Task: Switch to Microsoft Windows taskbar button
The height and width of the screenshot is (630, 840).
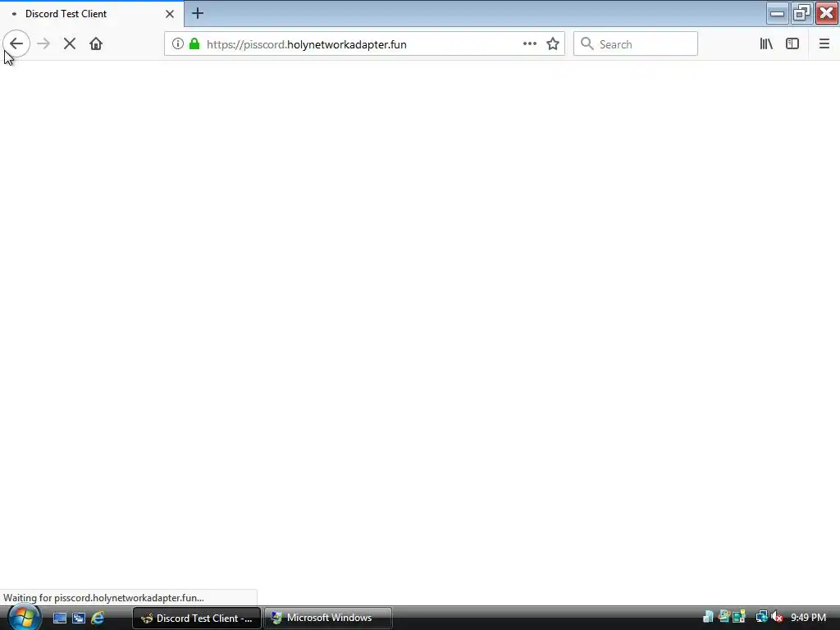Action: pos(328,619)
